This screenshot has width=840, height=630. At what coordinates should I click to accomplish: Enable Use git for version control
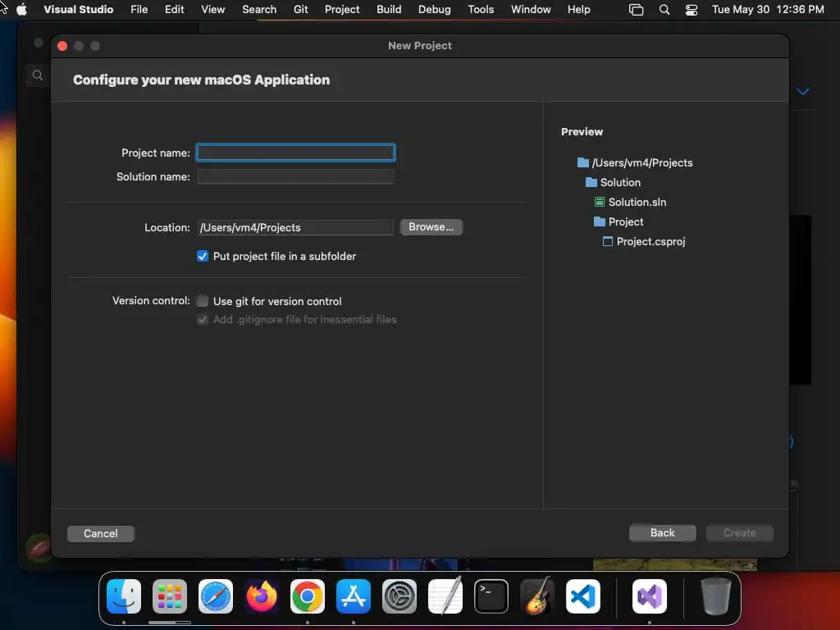203,301
